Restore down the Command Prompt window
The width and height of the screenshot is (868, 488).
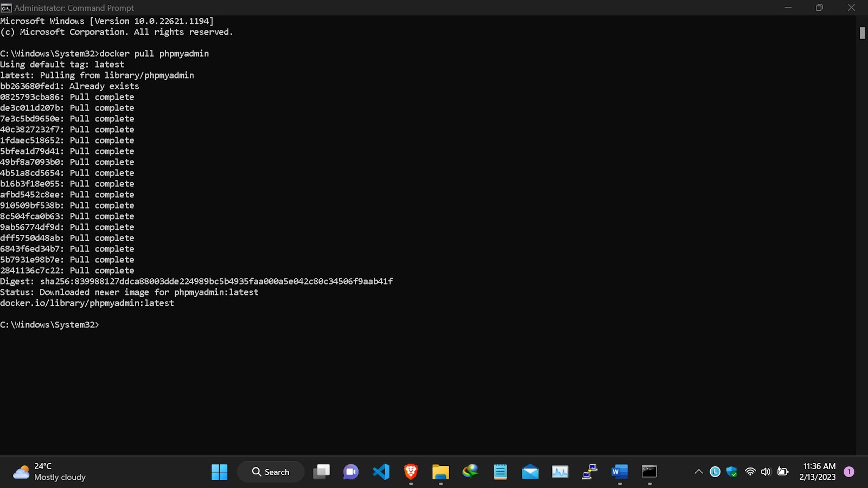click(819, 8)
